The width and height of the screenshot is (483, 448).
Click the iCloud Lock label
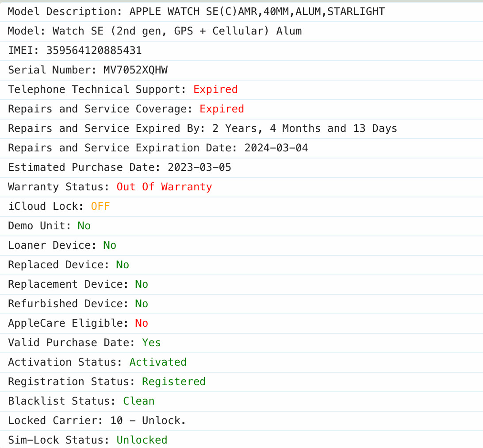46,206
